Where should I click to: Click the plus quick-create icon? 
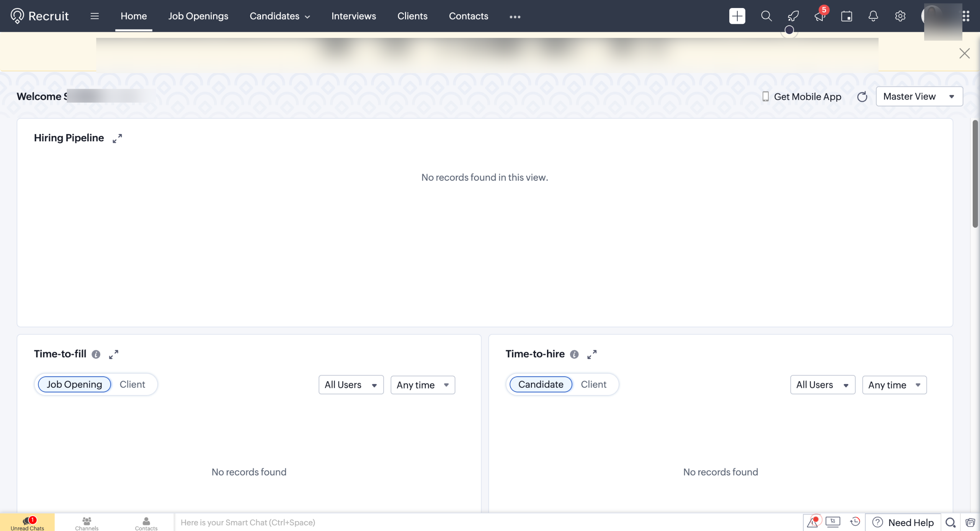coord(737,16)
